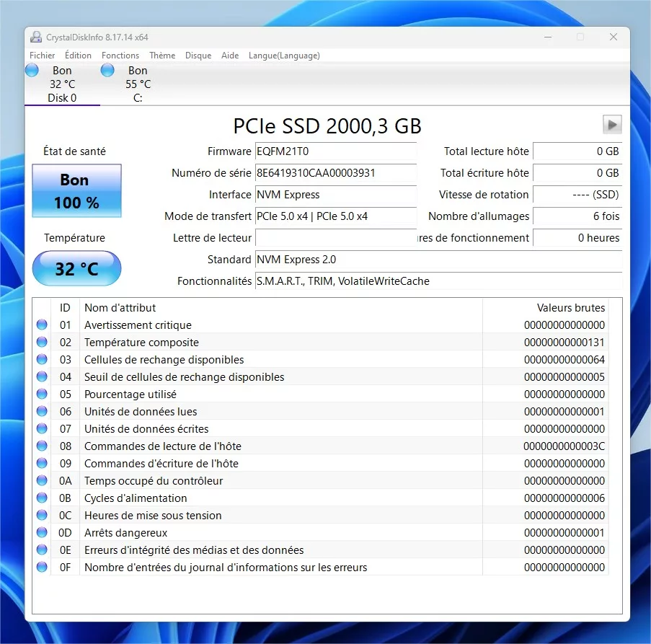Click the CrystalDiskInfo app icon in title bar
The width and height of the screenshot is (651, 644).
[x=36, y=37]
